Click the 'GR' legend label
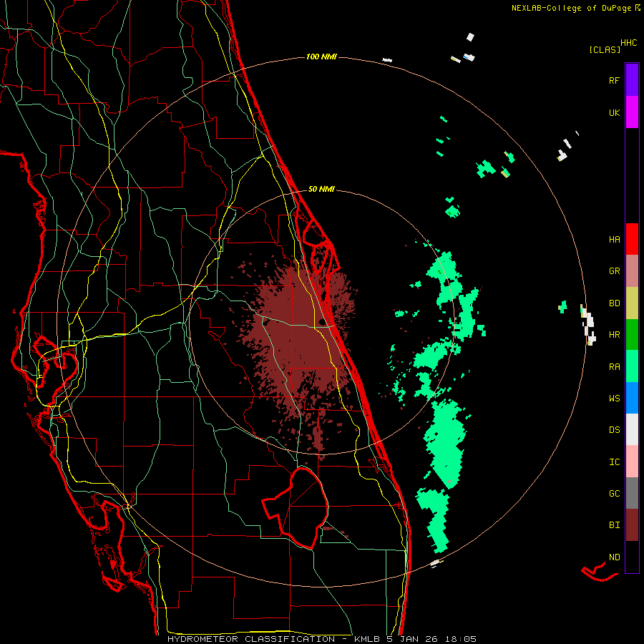 (614, 271)
